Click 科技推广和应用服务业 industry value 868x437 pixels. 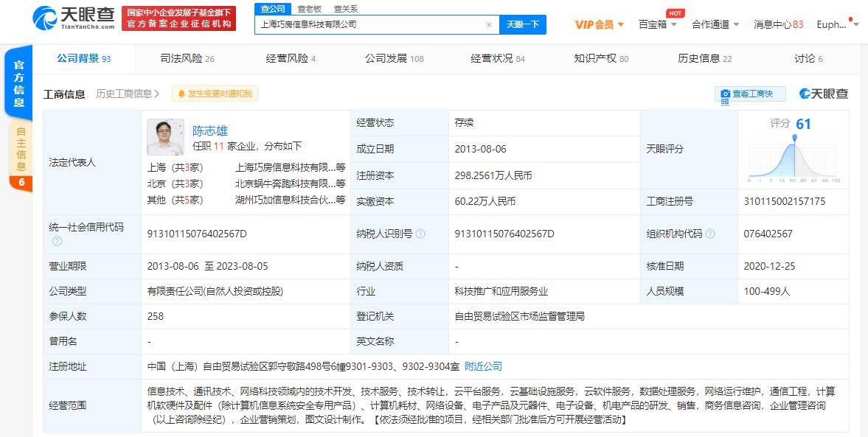coord(501,292)
